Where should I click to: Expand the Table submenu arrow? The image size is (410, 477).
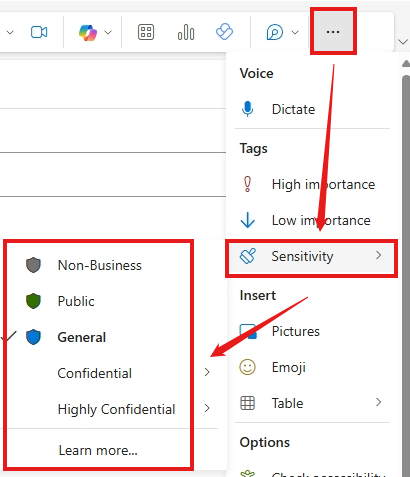(378, 402)
